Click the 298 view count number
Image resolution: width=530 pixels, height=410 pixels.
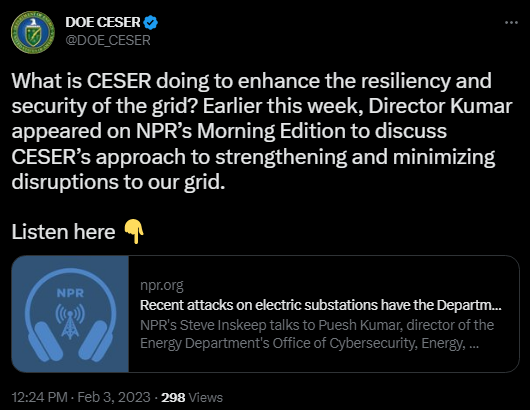tap(173, 397)
